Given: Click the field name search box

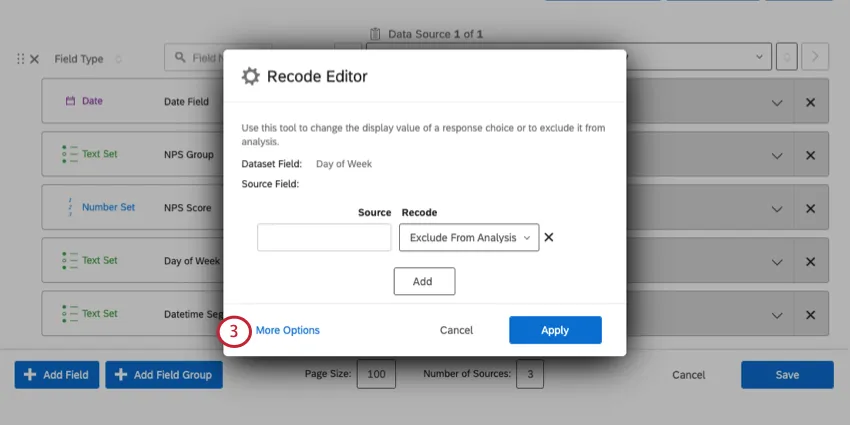Looking at the screenshot, I should click(x=218, y=57).
